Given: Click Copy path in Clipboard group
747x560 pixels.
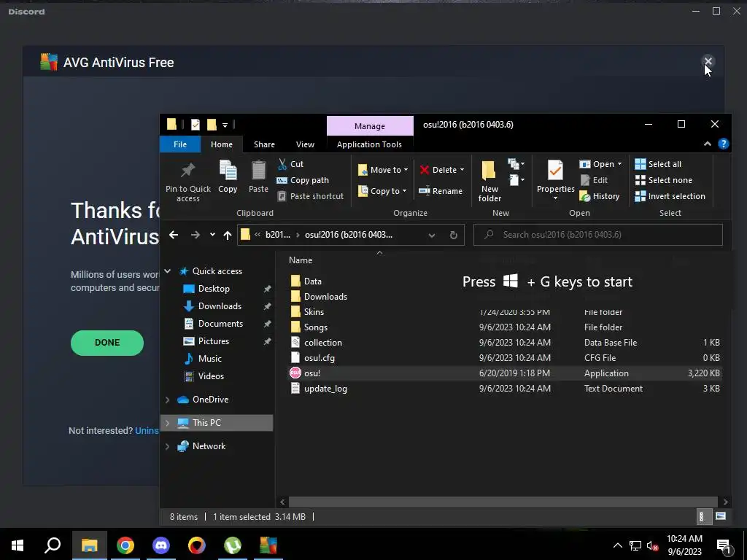Looking at the screenshot, I should click(303, 180).
